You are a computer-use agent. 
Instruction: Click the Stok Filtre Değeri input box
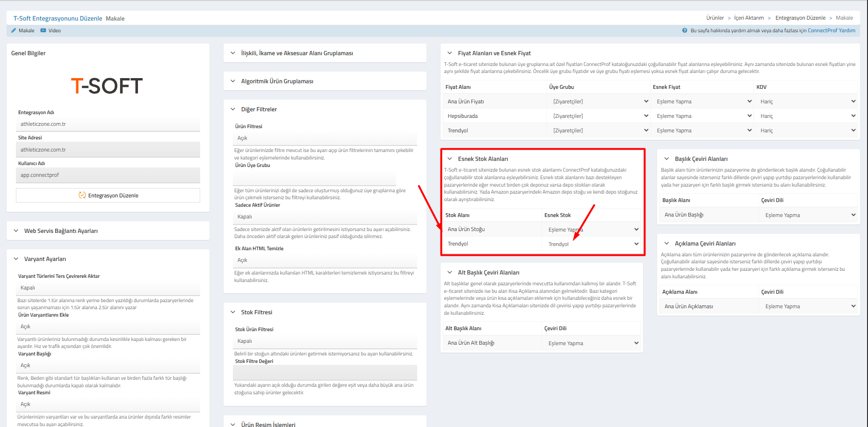(x=325, y=373)
